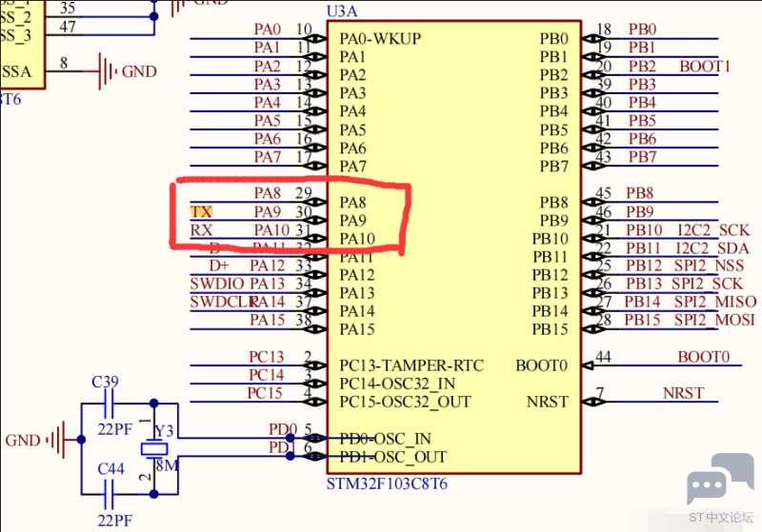Click the SPI2_NSS net label
The width and height of the screenshot is (762, 532).
pyautogui.click(x=709, y=266)
